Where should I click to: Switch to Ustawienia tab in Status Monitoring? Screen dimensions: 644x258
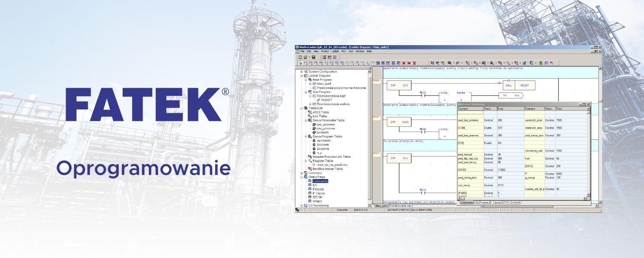pyautogui.click(x=466, y=202)
